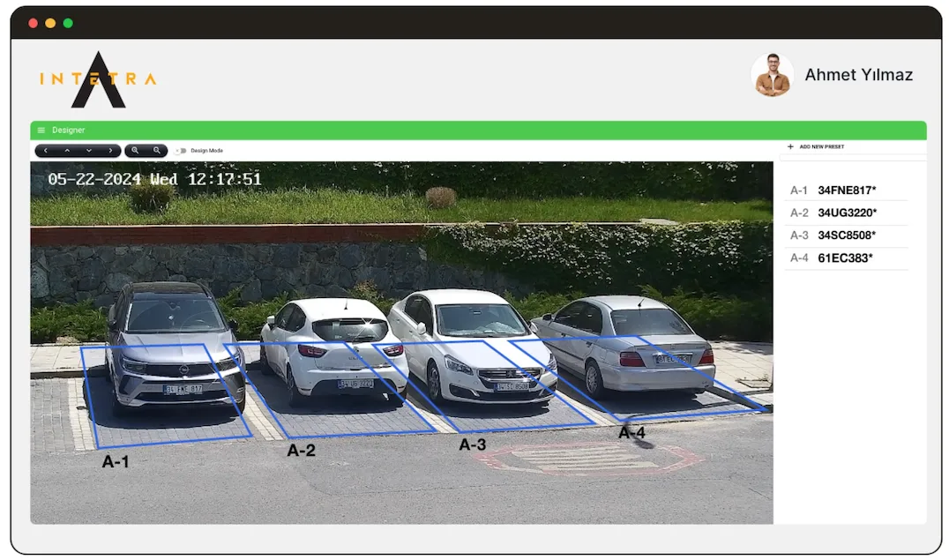Zoom out using the second magnifier icon
This screenshot has height=560, width=949.
pyautogui.click(x=156, y=151)
